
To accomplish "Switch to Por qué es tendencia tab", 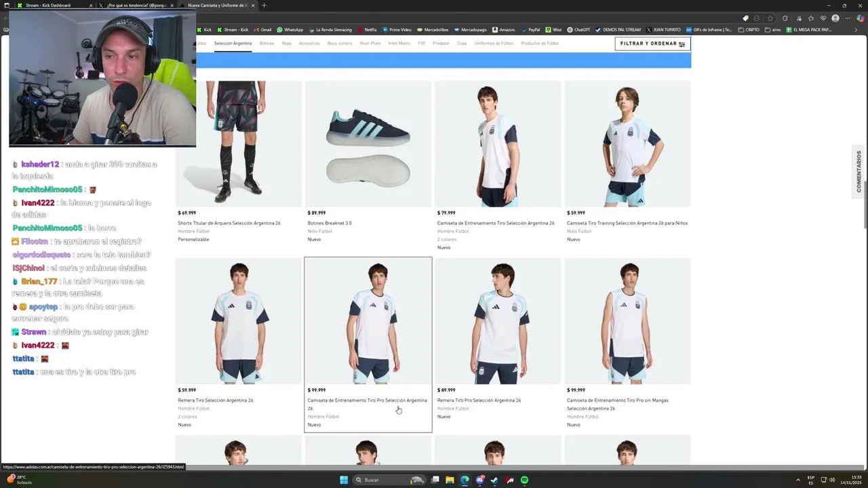I will click(137, 5).
